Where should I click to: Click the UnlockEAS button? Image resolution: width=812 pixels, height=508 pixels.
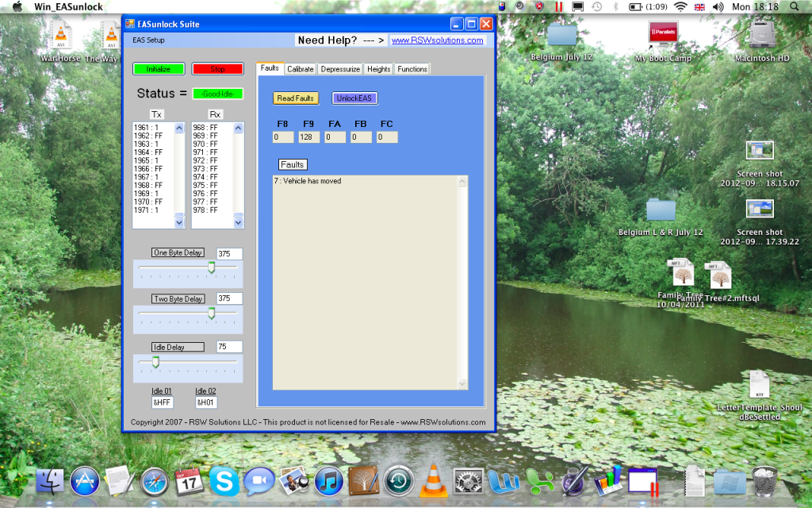tap(354, 98)
